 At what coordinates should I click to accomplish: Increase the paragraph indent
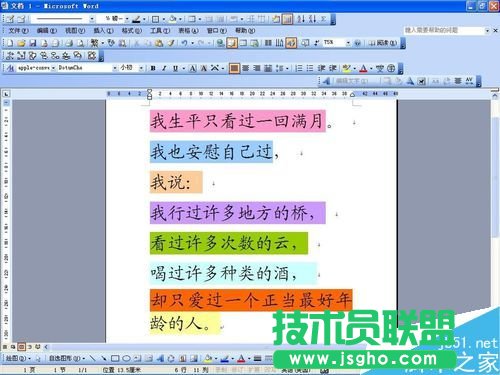coord(333,68)
